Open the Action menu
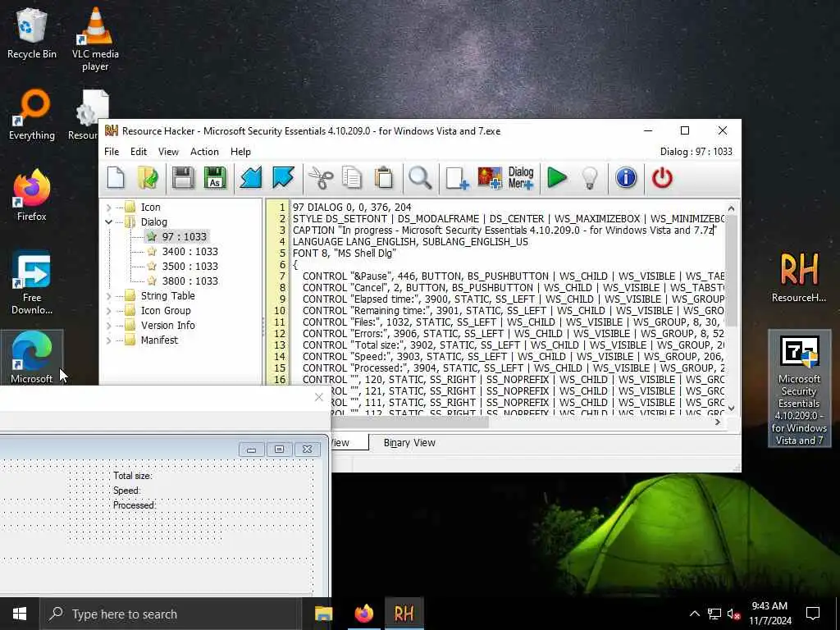840x630 pixels. point(204,152)
